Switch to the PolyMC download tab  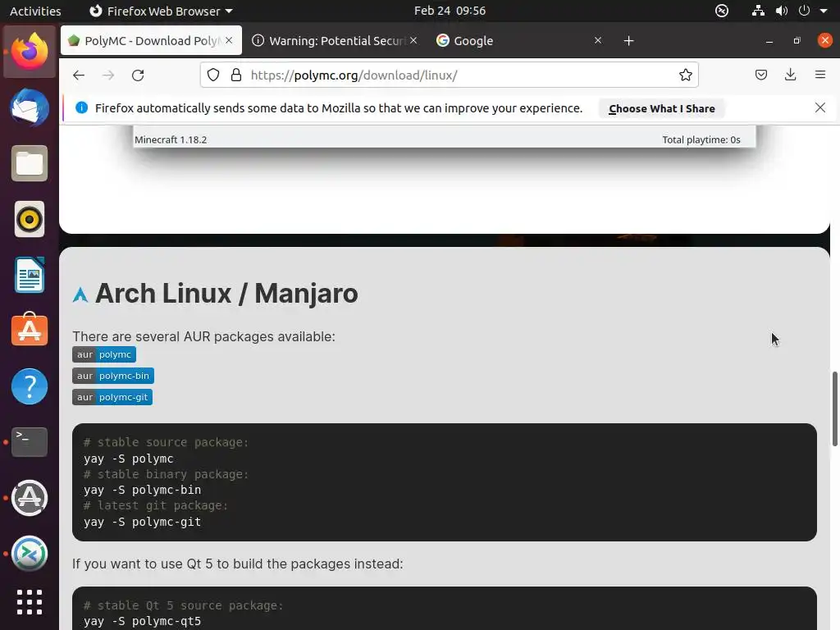(x=151, y=41)
